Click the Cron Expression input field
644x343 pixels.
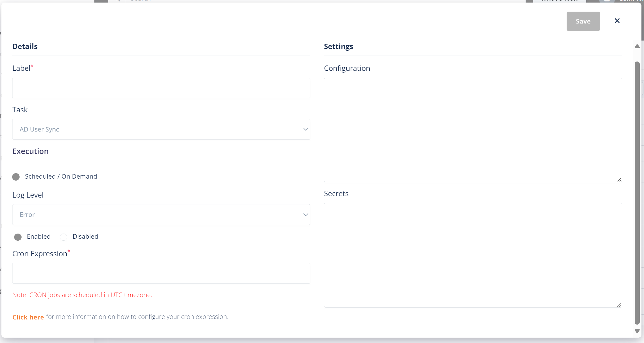162,273
